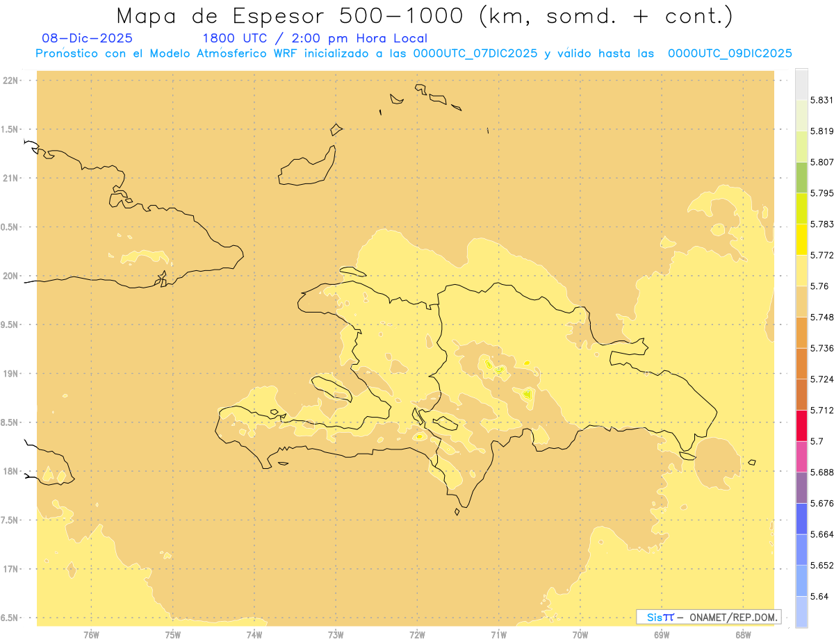Click the legend value 5.831
This screenshot has height=644, width=834.
[x=822, y=100]
